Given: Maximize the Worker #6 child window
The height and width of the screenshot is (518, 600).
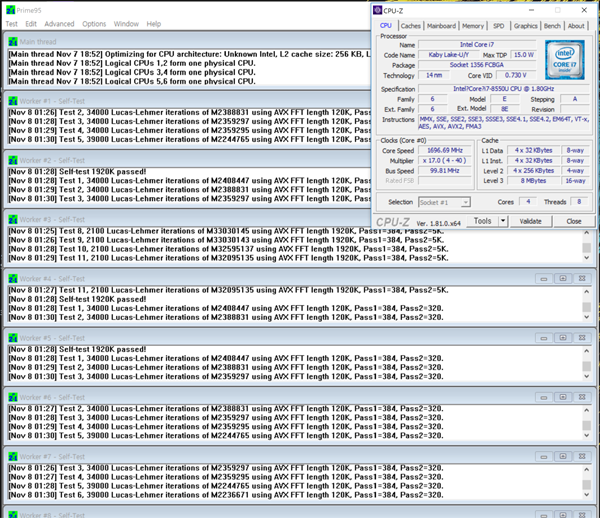Looking at the screenshot, I should [x=563, y=397].
